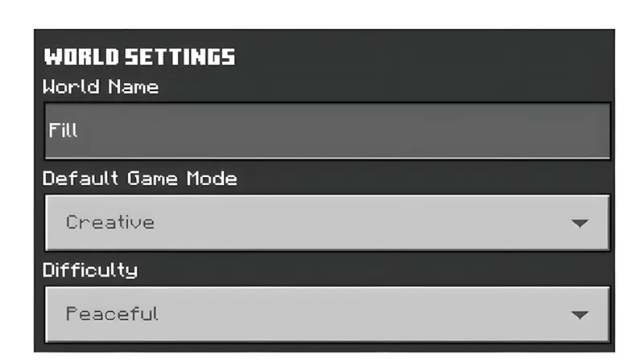The width and height of the screenshot is (644, 362).
Task: Click the middle of the Creative combo box
Action: click(327, 222)
